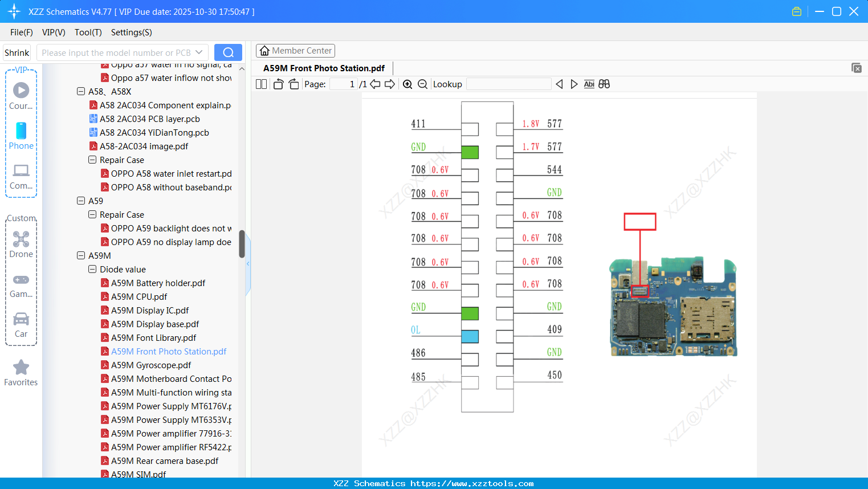Screen dimensions: 868x489
Task: Open A59M Power amplifier 77916 file
Action: pyautogui.click(x=166, y=434)
